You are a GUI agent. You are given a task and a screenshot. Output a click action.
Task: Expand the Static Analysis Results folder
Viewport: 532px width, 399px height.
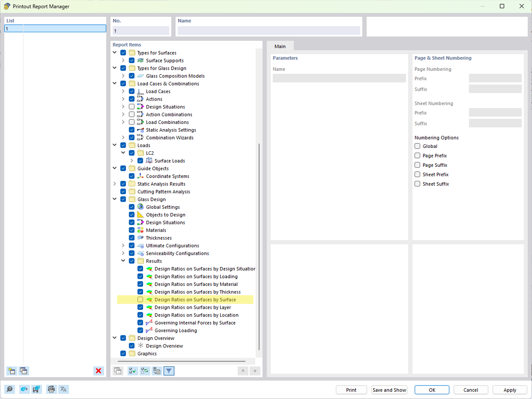tap(115, 184)
